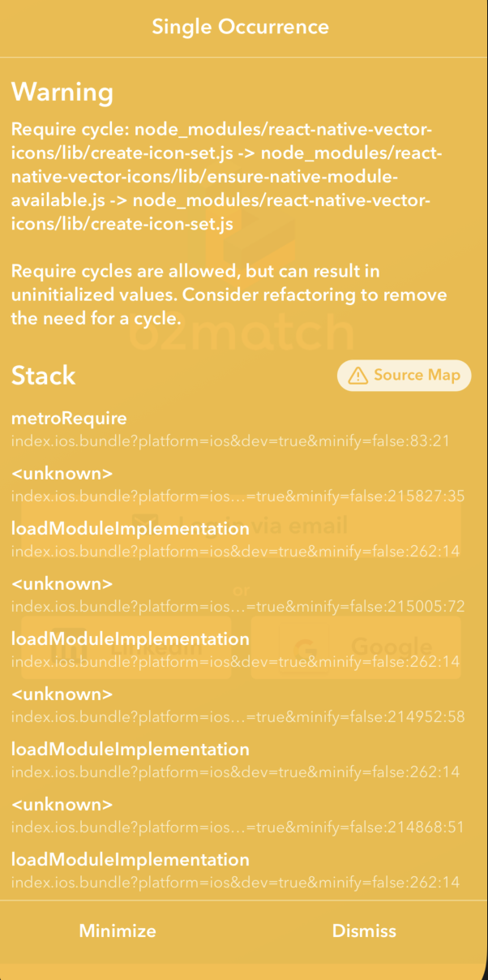Expand the last loadModuleImplementation entry
488x980 pixels.
click(130, 860)
